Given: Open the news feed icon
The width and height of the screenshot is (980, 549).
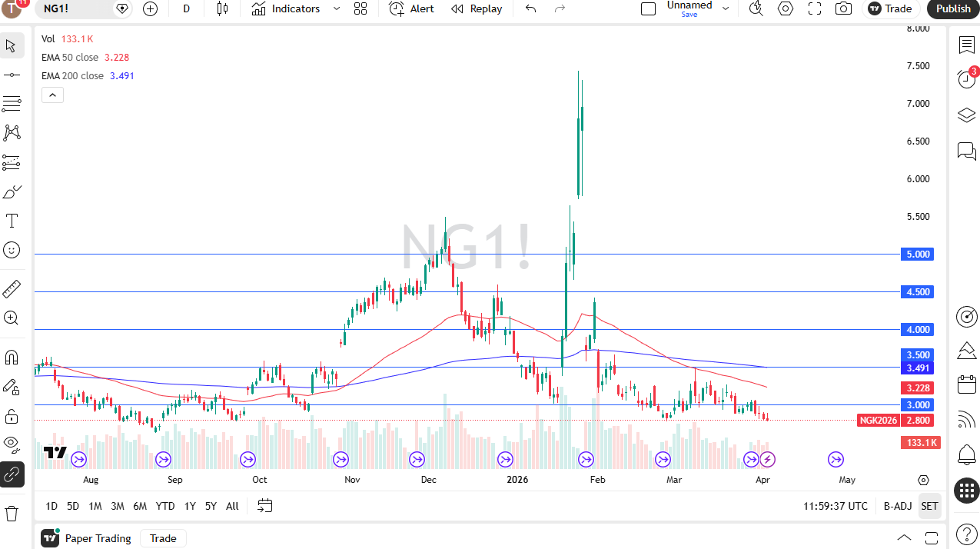Looking at the screenshot, I should 967,420.
